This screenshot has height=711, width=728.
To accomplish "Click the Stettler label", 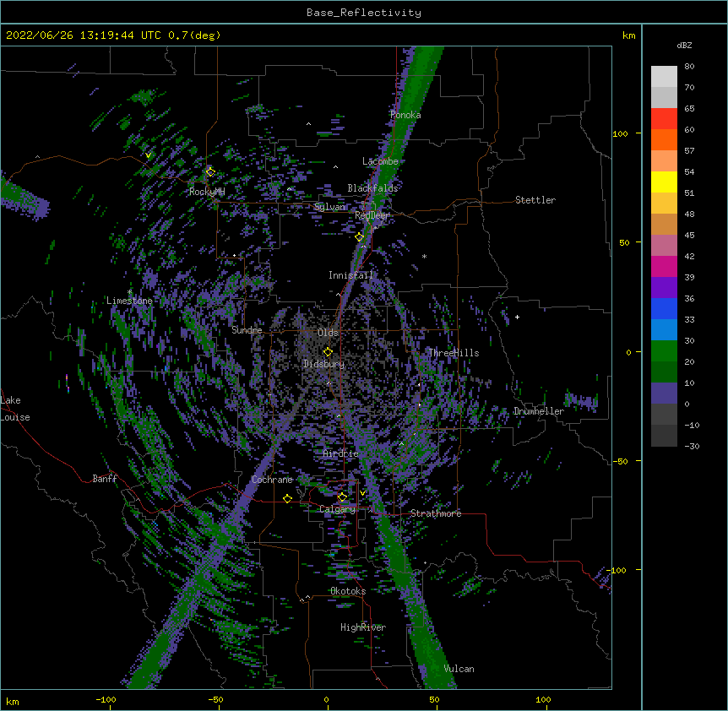I will click(x=535, y=200).
